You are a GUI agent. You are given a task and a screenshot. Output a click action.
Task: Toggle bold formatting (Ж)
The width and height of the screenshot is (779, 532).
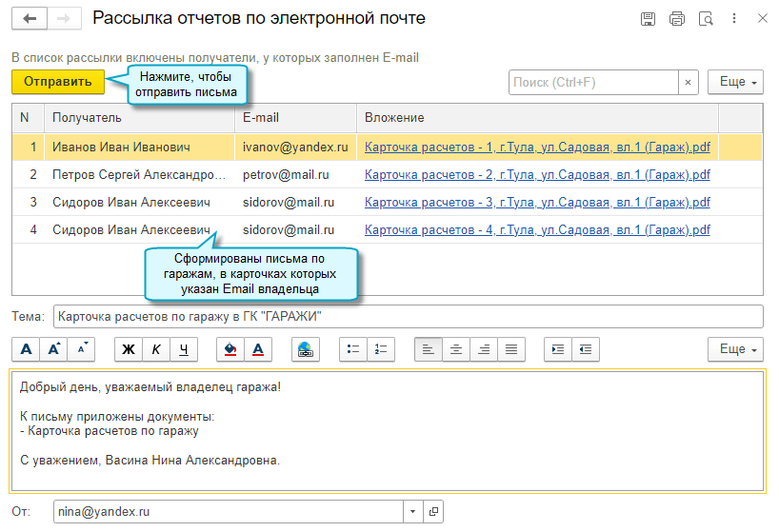pyautogui.click(x=129, y=349)
